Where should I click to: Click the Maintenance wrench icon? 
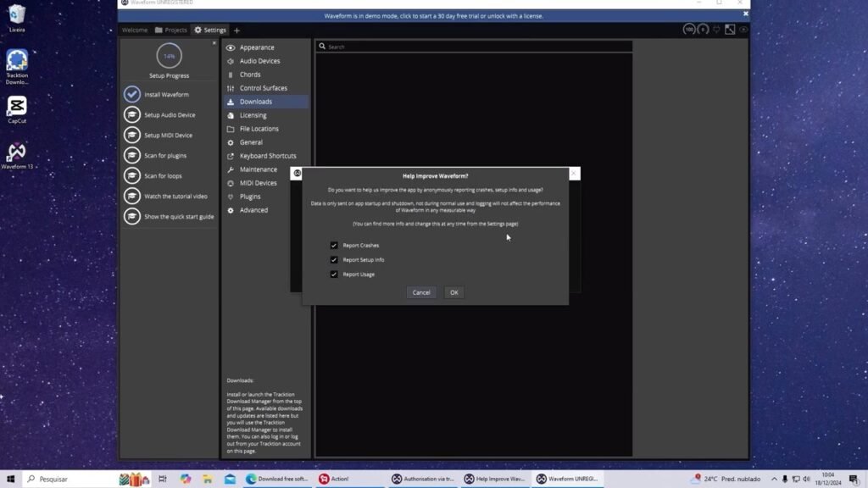[231, 169]
